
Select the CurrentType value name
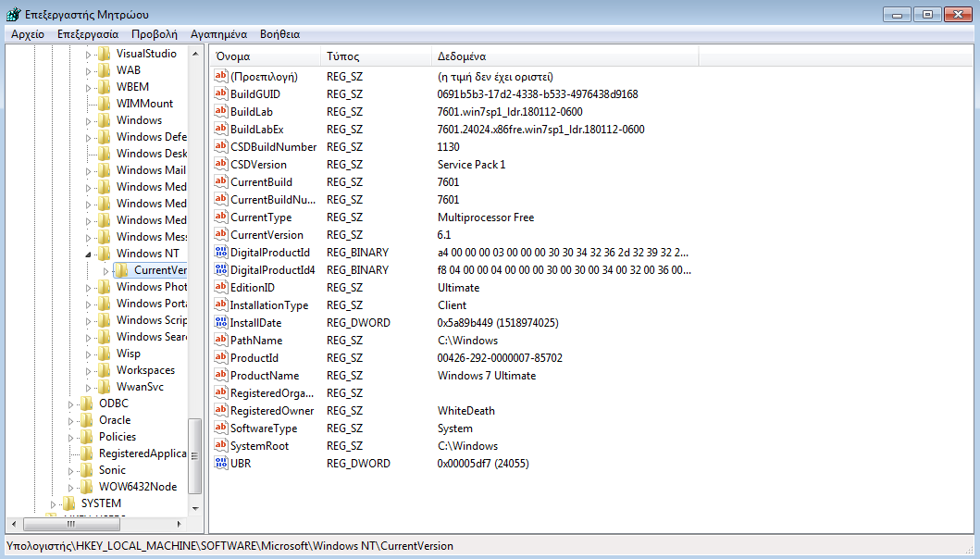tap(261, 217)
